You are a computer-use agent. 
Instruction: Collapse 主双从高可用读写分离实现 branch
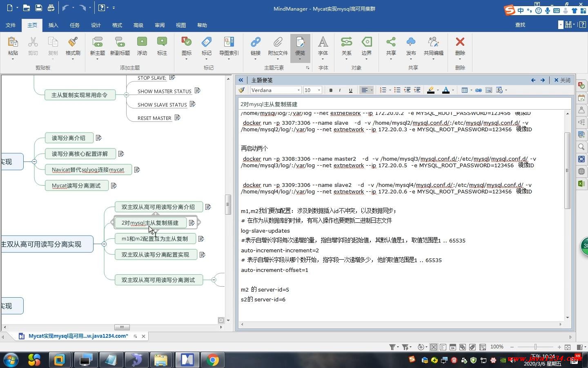click(104, 244)
